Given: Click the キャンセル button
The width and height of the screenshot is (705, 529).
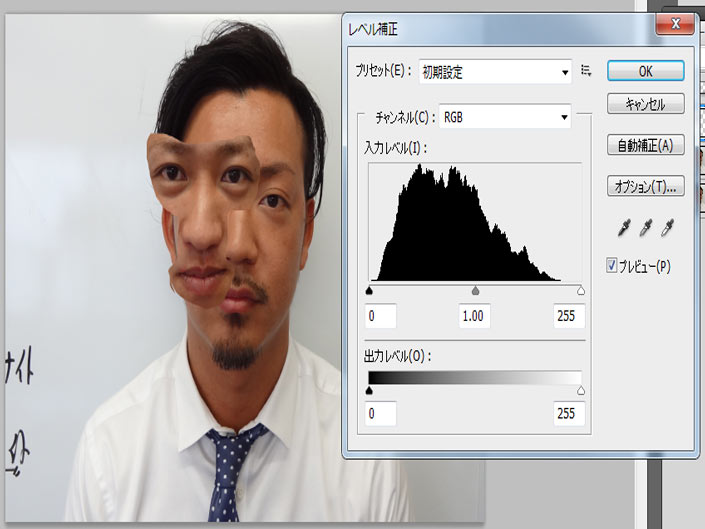Looking at the screenshot, I should click(646, 104).
